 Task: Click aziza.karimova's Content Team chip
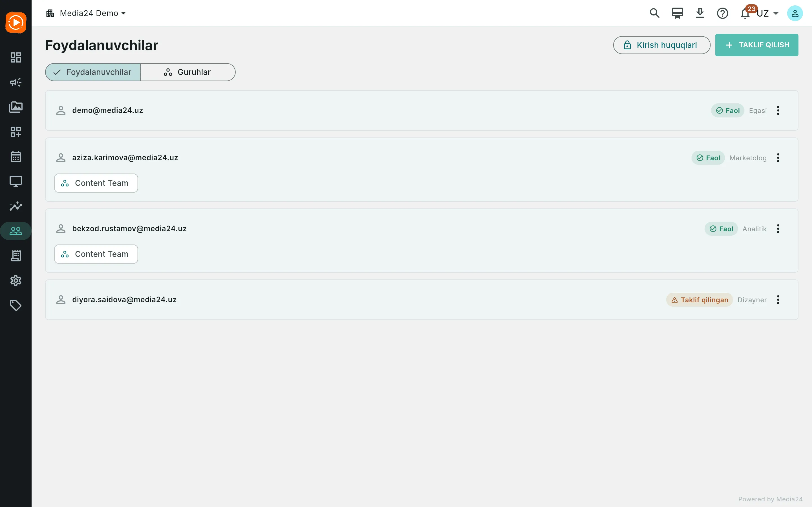click(96, 183)
